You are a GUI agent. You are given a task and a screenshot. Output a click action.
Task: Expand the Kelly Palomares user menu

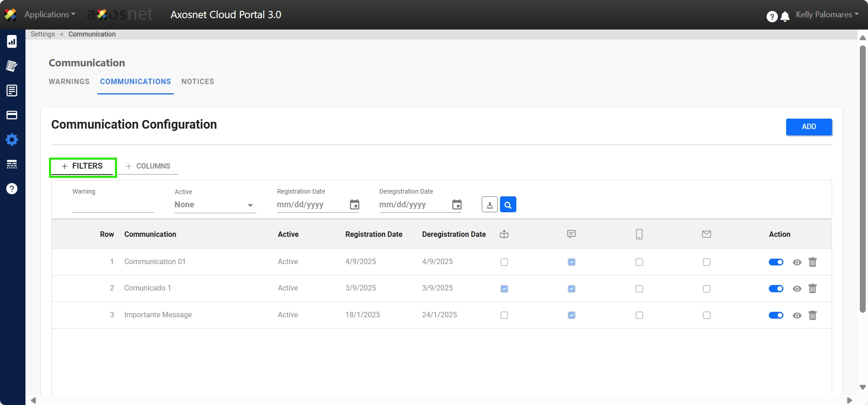pyautogui.click(x=827, y=15)
